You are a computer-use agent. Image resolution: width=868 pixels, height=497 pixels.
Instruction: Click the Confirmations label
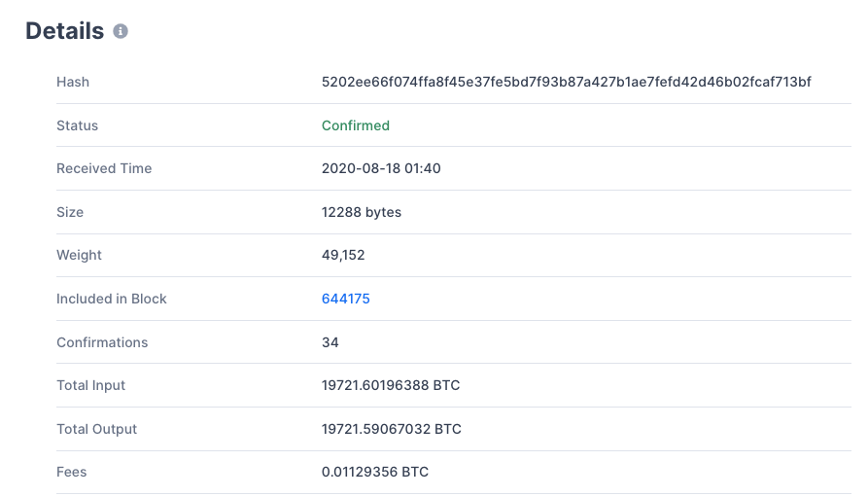[102, 342]
